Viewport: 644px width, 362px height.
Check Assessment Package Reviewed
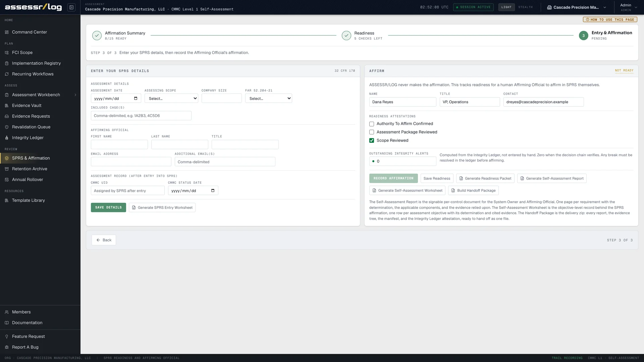(372, 132)
